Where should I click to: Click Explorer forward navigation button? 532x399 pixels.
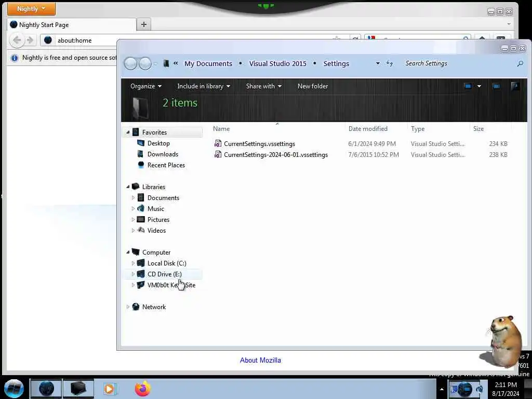tap(145, 63)
